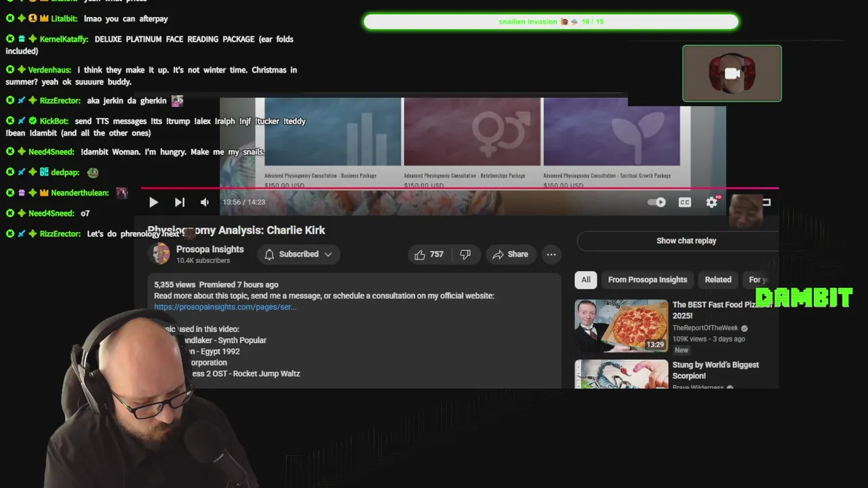
Task: Click the Egypt 1992 music credit line
Action: coord(214,351)
